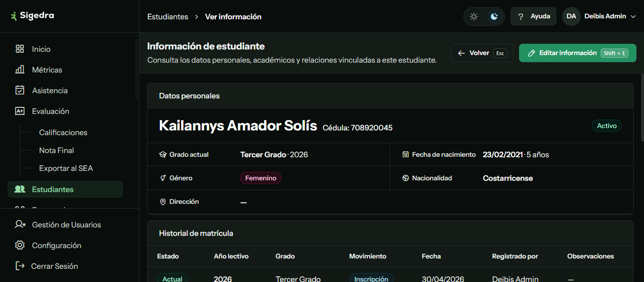Click the 2026 school year cell
The image size is (644, 282).
coord(223,279)
